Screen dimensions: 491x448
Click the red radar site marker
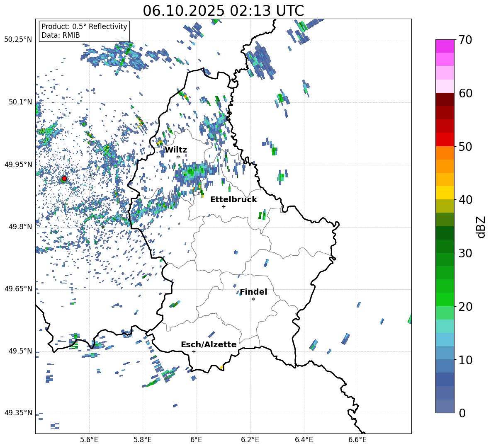click(64, 179)
